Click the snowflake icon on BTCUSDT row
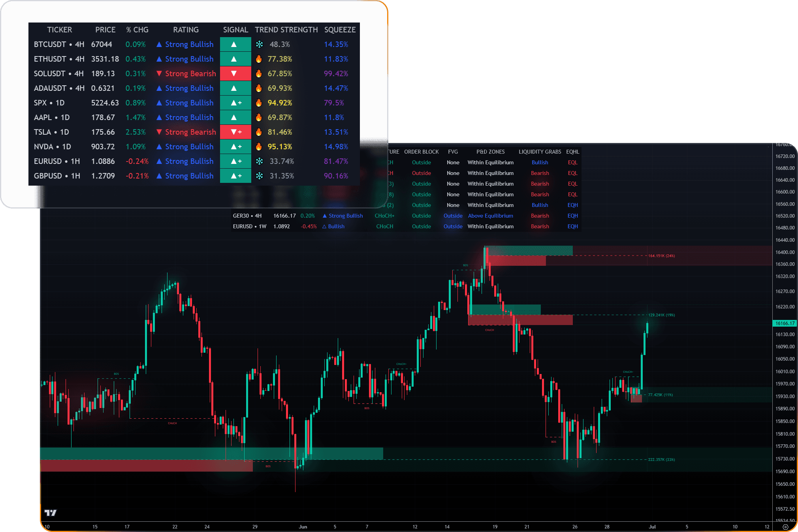The width and height of the screenshot is (798, 532). [x=260, y=44]
